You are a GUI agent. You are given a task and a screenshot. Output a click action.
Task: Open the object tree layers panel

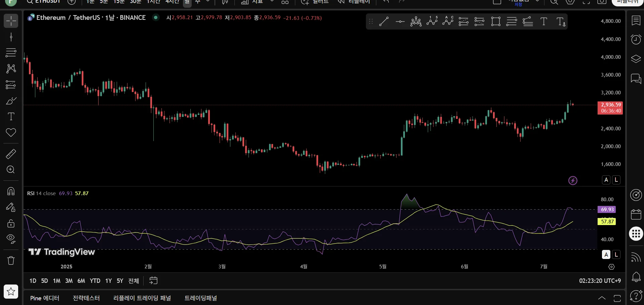(636, 59)
